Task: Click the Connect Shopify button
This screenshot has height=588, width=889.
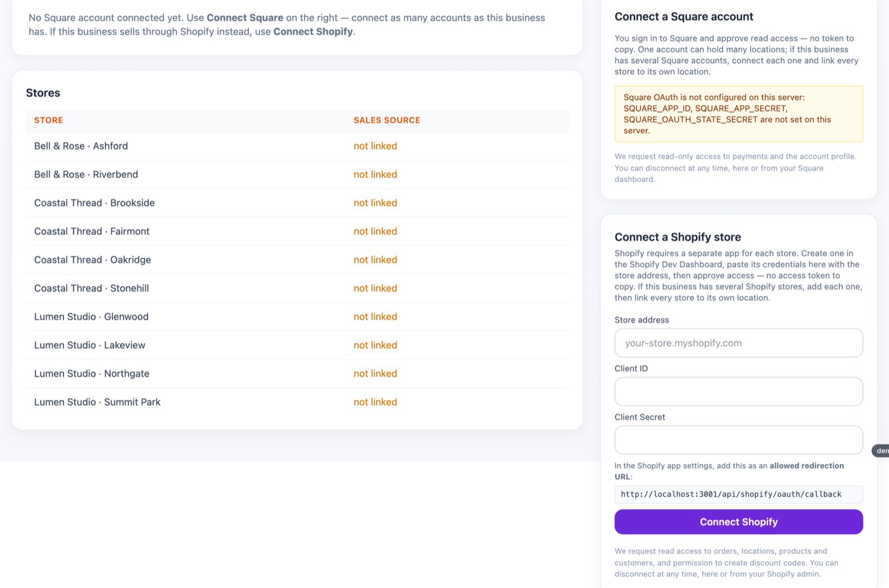Action: 738,522
